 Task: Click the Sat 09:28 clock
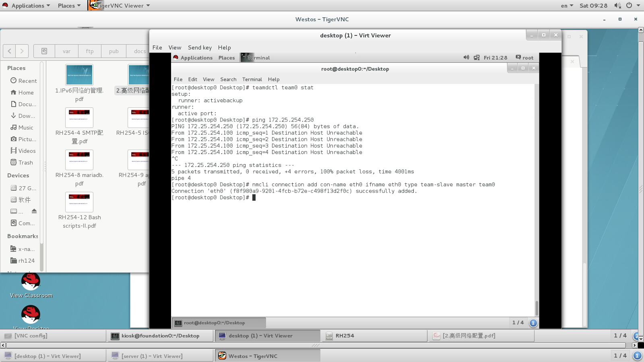point(593,6)
